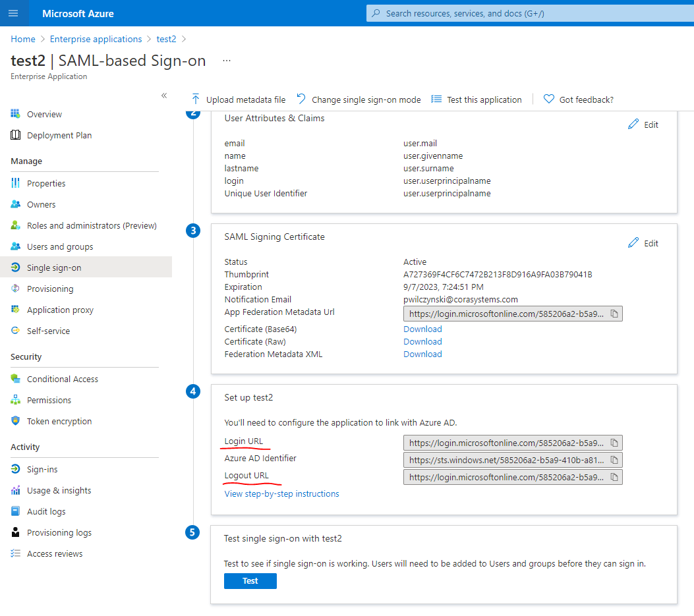Click the Deployment Plan book icon
Screen dimensions: 694x616
(x=16, y=135)
